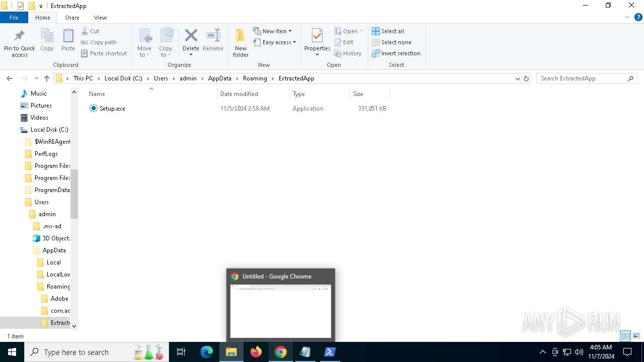The height and width of the screenshot is (362, 644).
Task: Select the Cut scissors command
Action: (x=91, y=31)
